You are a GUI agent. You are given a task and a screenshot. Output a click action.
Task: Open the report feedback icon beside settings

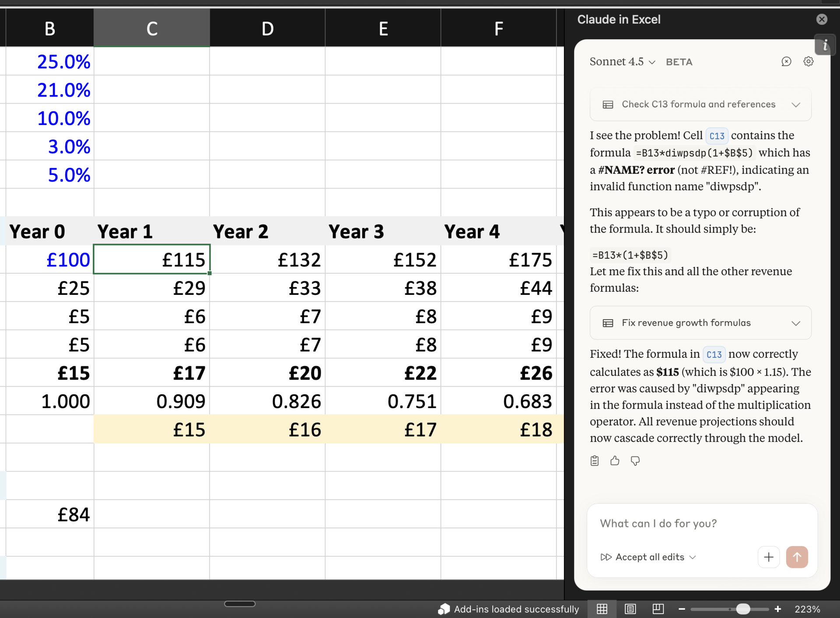click(x=786, y=62)
